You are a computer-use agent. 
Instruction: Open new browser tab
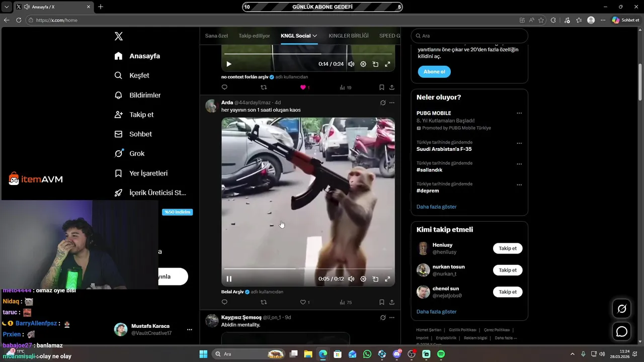(x=101, y=7)
